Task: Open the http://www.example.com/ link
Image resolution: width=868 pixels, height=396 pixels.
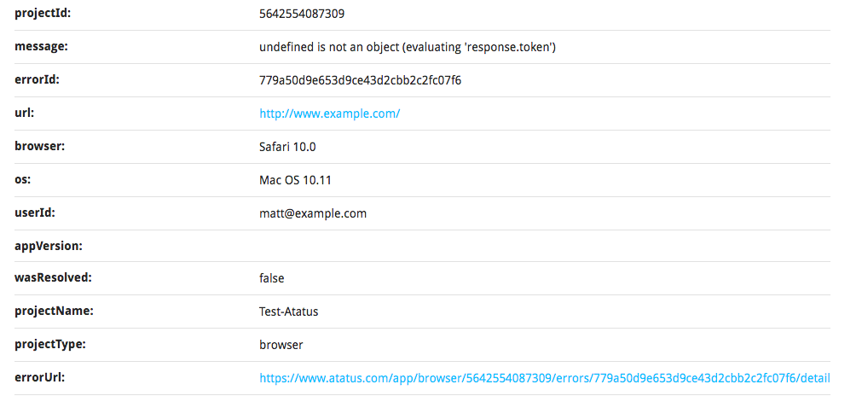Action: tap(329, 114)
